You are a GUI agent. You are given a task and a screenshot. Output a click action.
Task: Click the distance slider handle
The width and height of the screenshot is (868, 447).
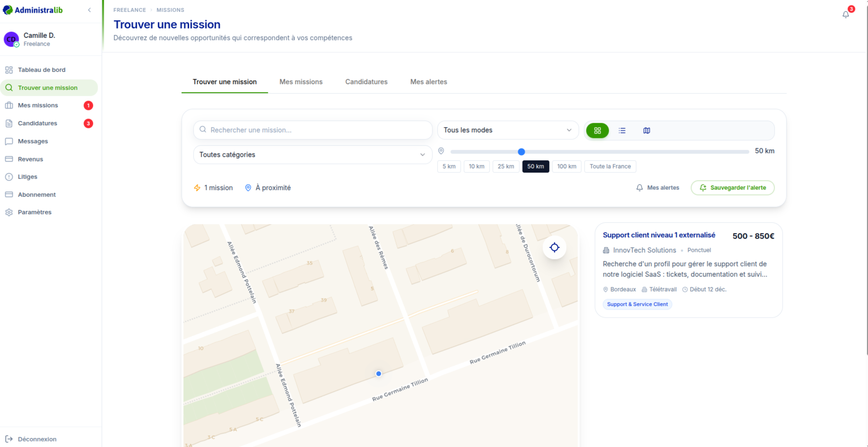(521, 152)
